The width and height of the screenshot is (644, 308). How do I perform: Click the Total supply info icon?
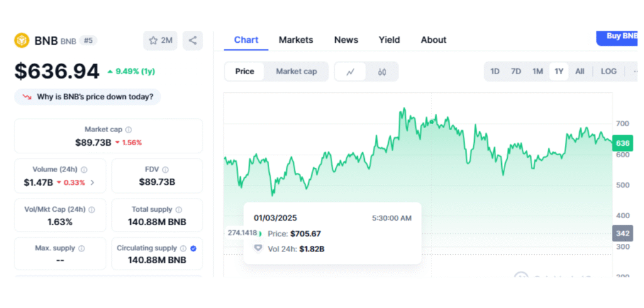pos(179,209)
